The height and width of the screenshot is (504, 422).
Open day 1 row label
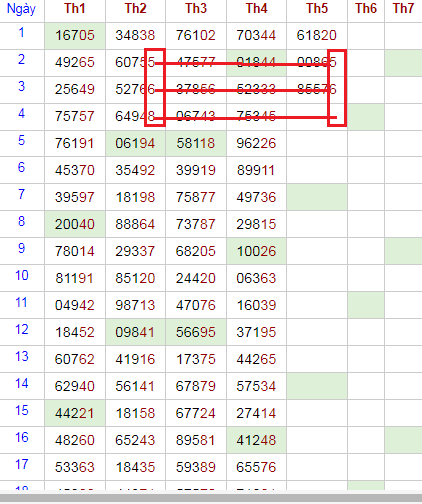21,33
